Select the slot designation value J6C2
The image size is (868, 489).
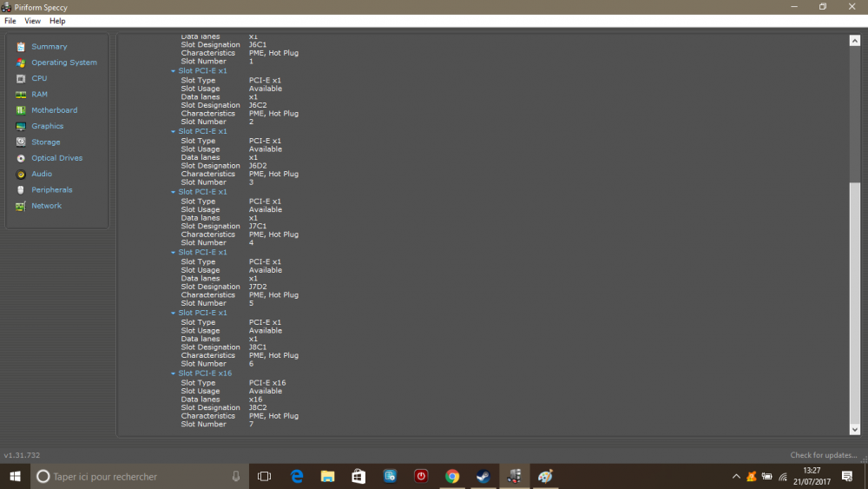(x=258, y=105)
